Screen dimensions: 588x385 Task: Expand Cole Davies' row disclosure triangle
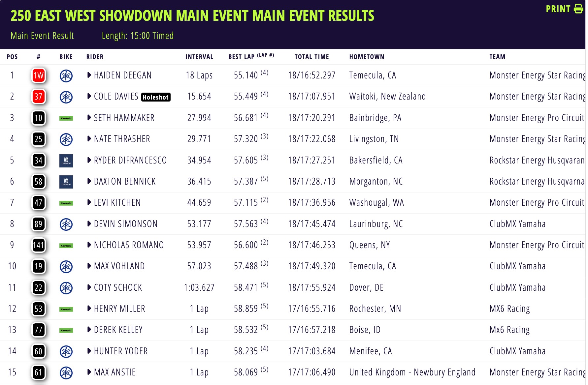[x=89, y=96]
